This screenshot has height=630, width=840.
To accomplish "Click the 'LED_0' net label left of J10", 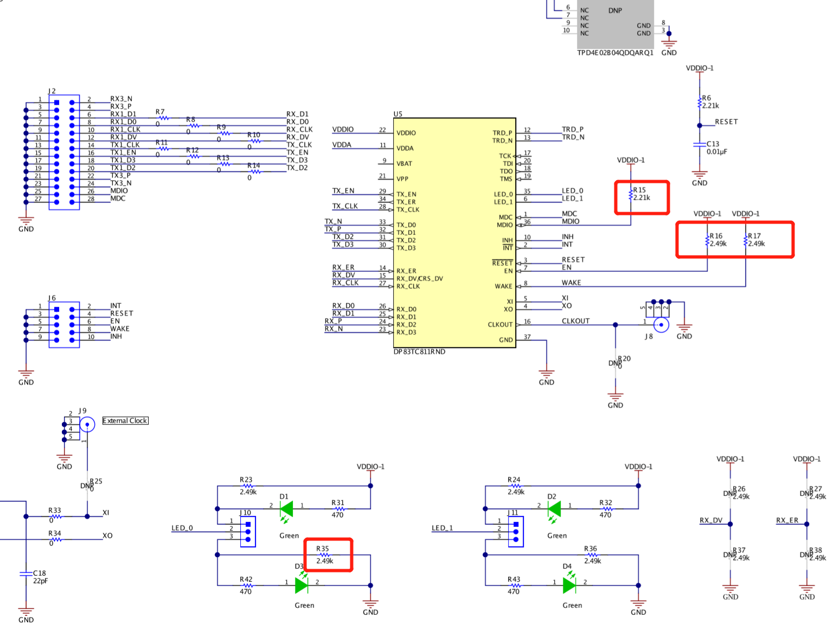I will [182, 528].
